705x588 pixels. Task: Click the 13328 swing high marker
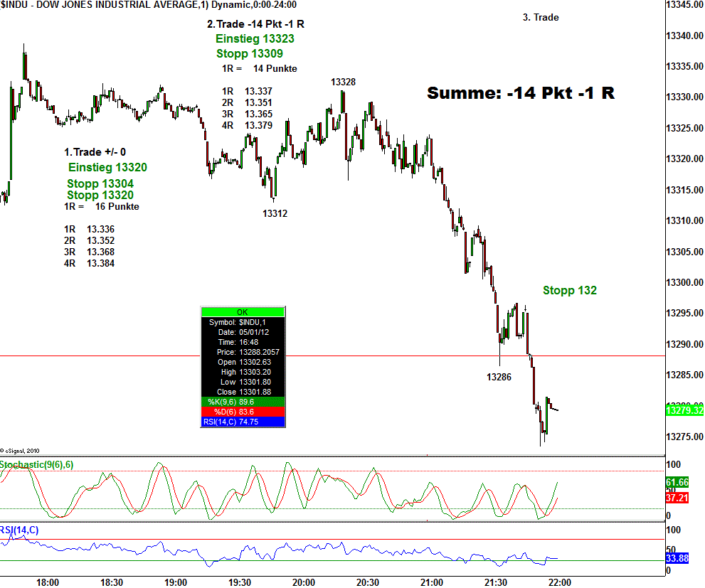tap(343, 82)
